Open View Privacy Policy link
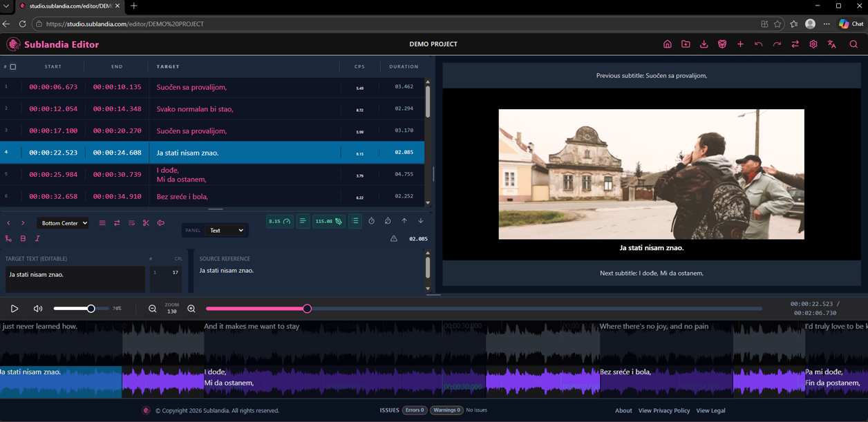This screenshot has width=868, height=422. point(664,410)
